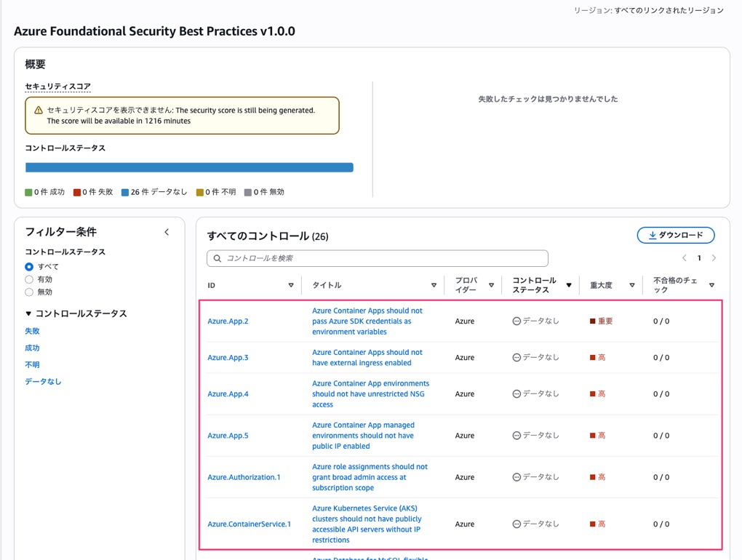Click the warning icon in the security score alert
Viewport: 742px width, 560px height.
pos(39,111)
